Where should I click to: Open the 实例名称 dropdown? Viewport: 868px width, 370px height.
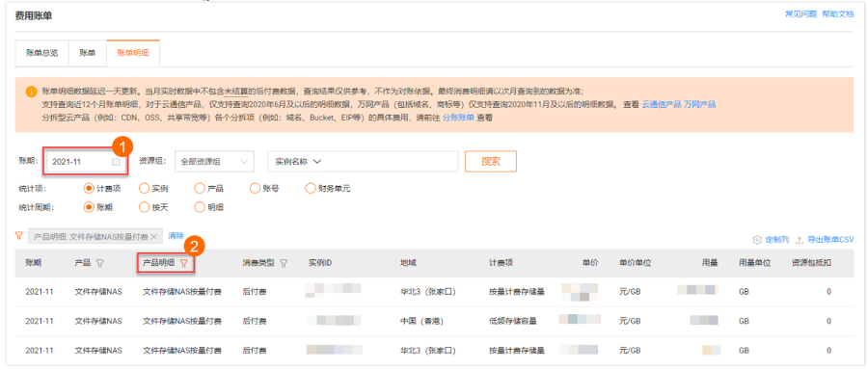pos(298,162)
